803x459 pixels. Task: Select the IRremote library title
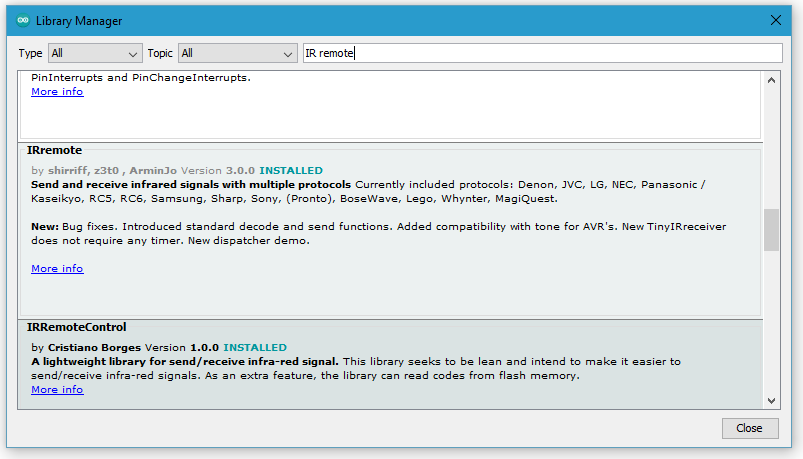tap(54, 150)
